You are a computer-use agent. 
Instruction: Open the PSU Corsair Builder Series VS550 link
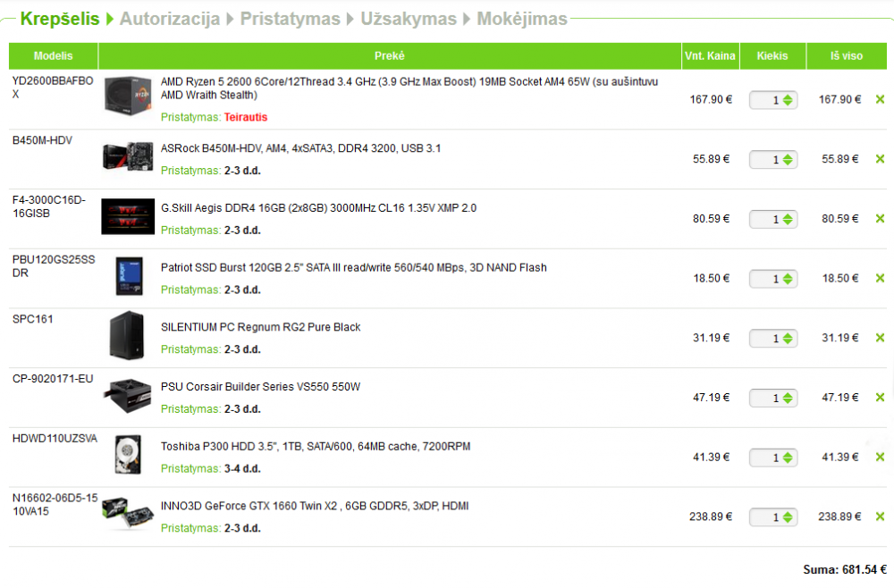point(260,387)
